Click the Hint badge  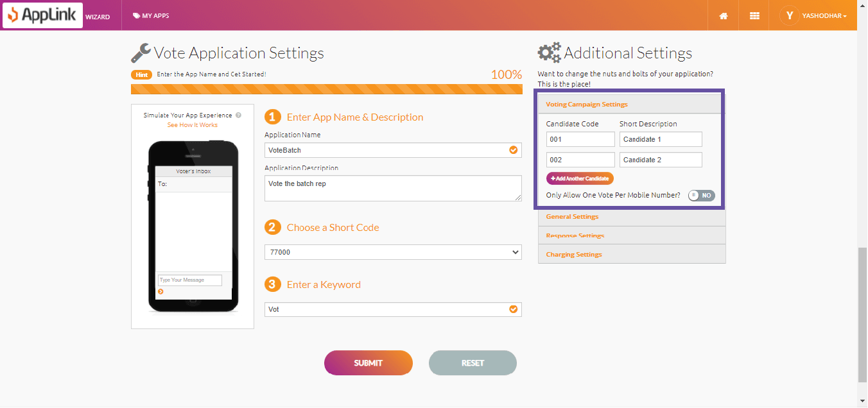141,74
